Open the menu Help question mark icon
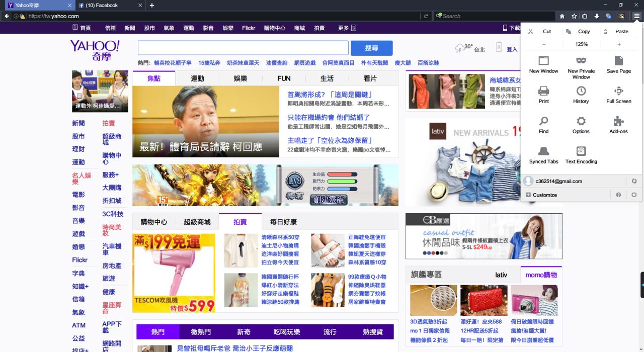This screenshot has height=352, width=644. (x=618, y=195)
